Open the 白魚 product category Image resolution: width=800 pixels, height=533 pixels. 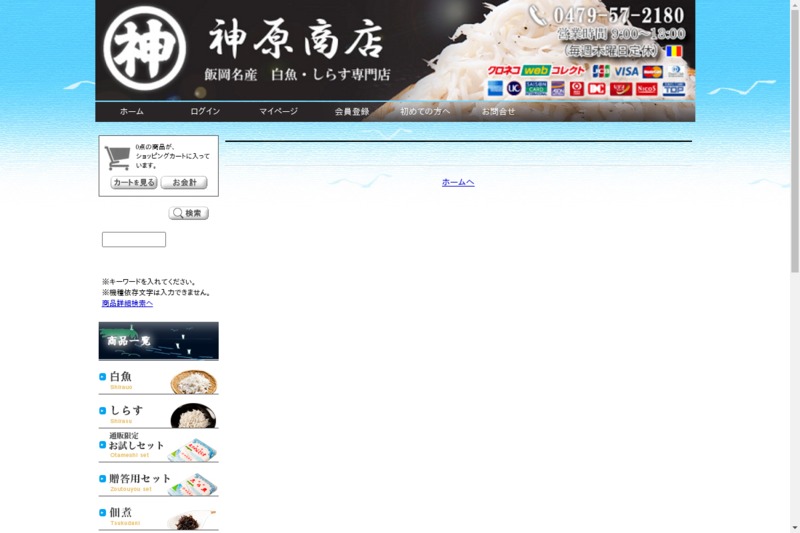pyautogui.click(x=158, y=380)
